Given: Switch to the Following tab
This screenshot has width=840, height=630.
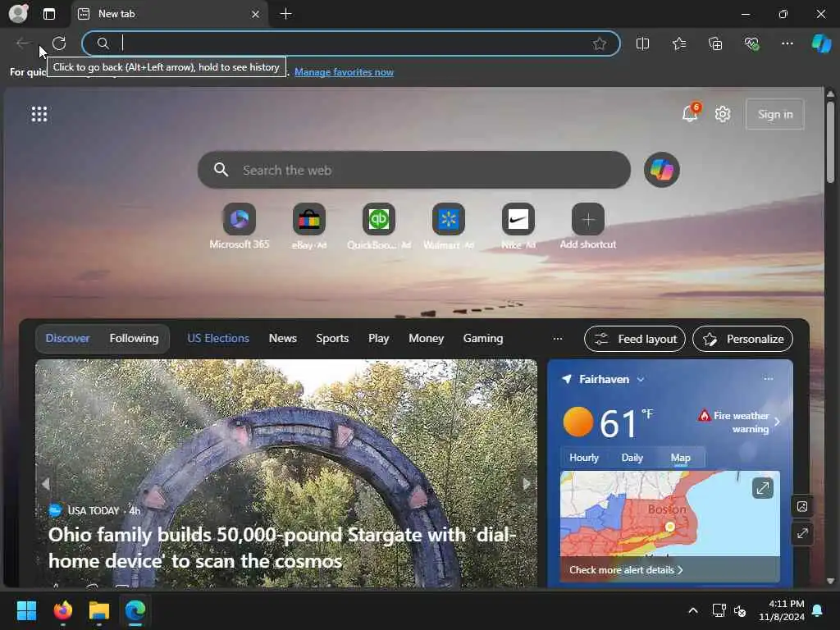Looking at the screenshot, I should [134, 338].
